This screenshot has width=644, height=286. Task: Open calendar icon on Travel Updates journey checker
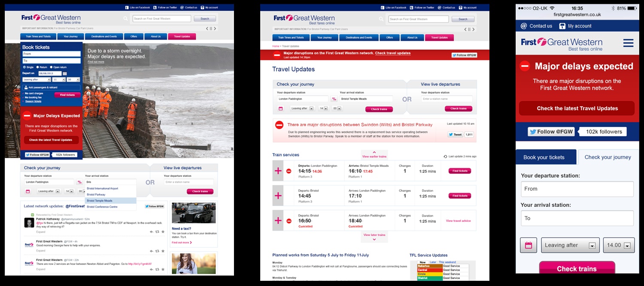(x=280, y=108)
